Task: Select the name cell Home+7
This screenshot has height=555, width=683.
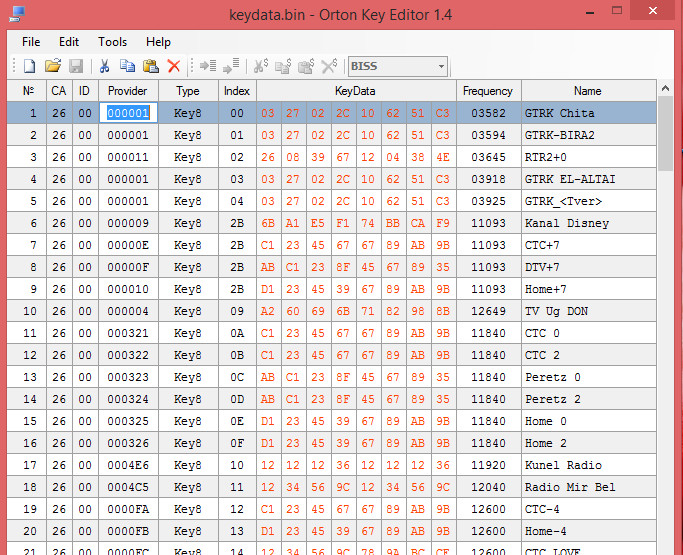Action: 588,289
